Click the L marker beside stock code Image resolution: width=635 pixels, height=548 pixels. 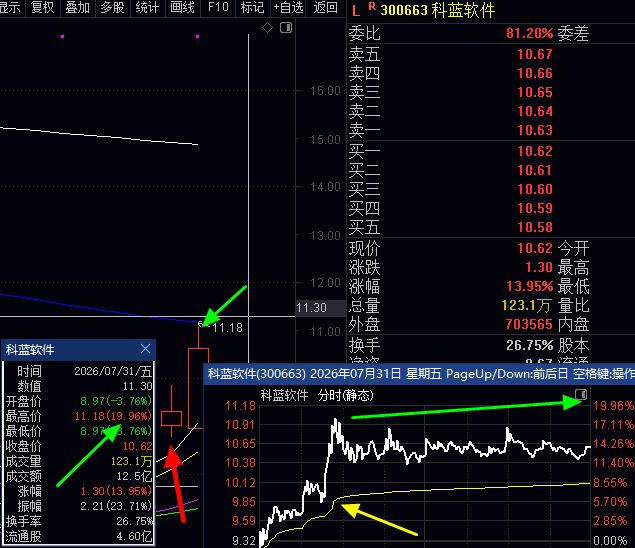356,11
